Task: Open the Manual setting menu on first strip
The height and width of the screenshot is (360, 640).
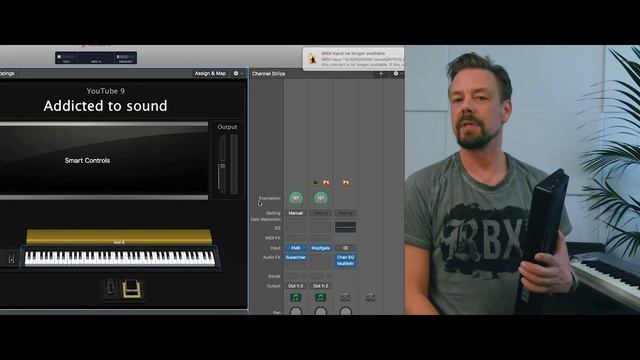Action: tap(296, 213)
